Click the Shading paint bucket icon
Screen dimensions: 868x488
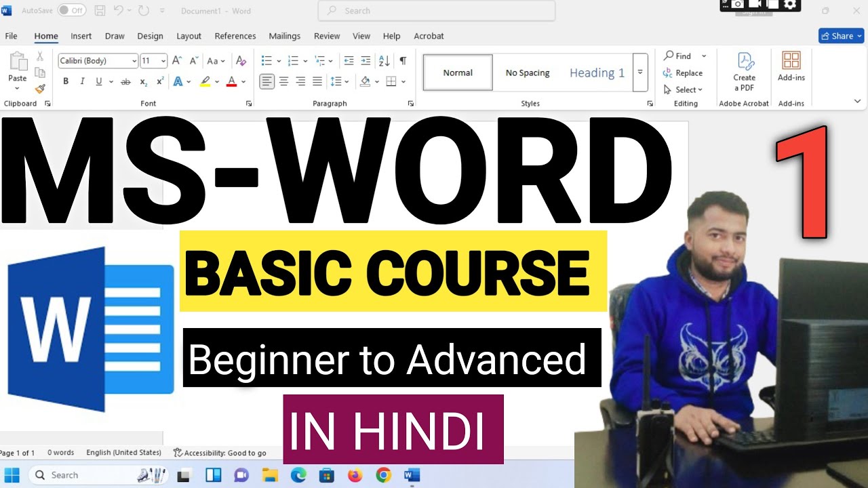tap(366, 81)
